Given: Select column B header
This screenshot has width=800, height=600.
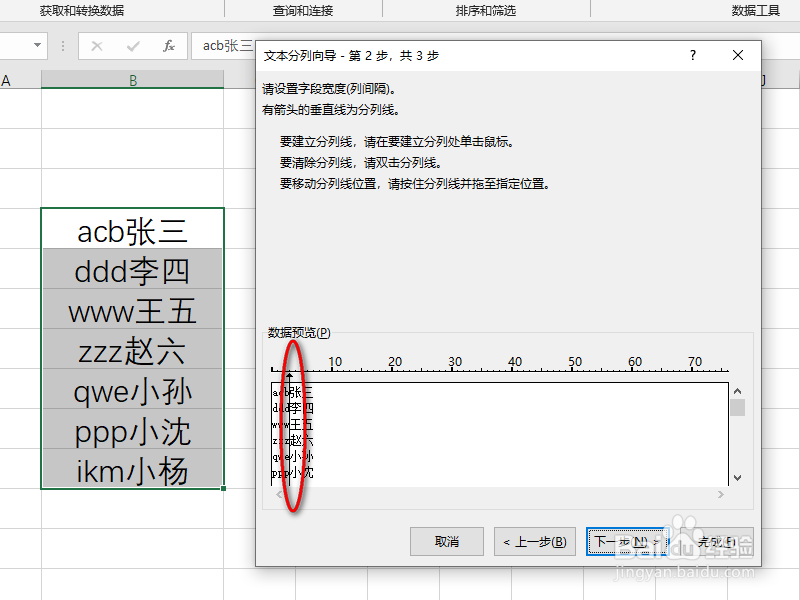Looking at the screenshot, I should click(x=133, y=80).
